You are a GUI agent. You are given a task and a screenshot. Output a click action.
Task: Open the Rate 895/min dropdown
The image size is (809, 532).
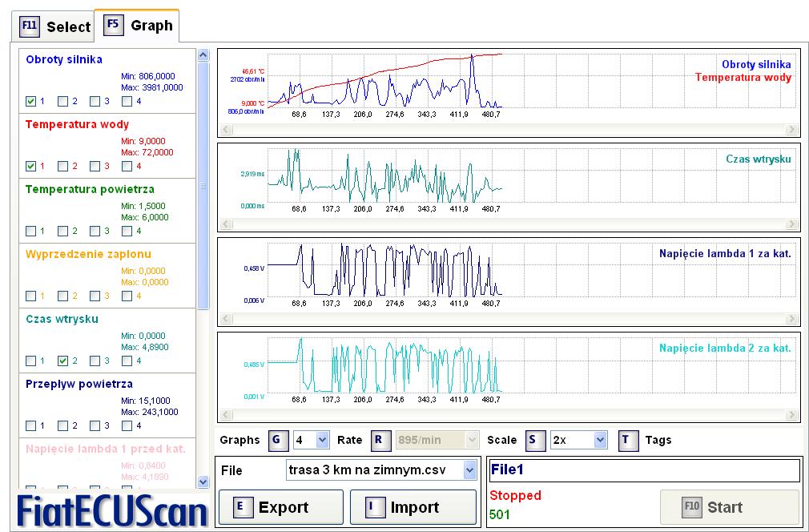click(472, 440)
